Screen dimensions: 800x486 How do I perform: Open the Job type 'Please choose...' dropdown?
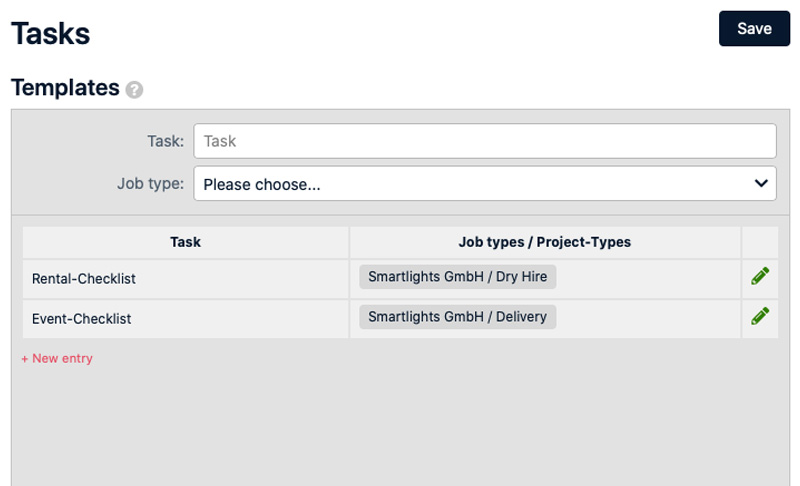pyautogui.click(x=470, y=184)
